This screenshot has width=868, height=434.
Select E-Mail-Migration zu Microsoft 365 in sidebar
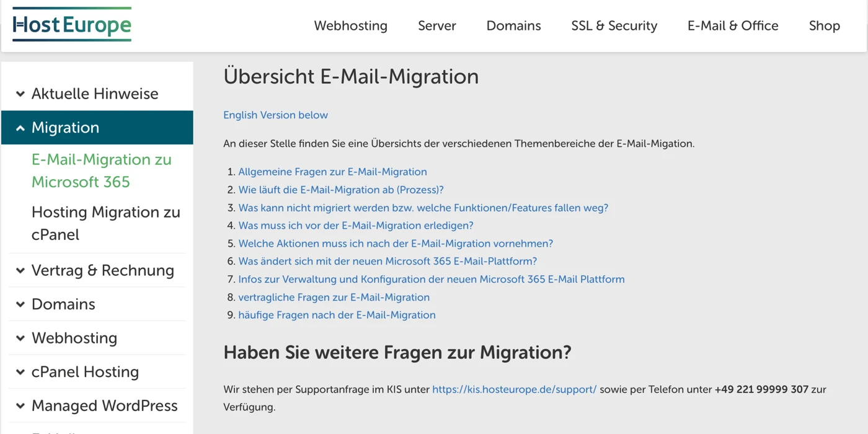[101, 171]
